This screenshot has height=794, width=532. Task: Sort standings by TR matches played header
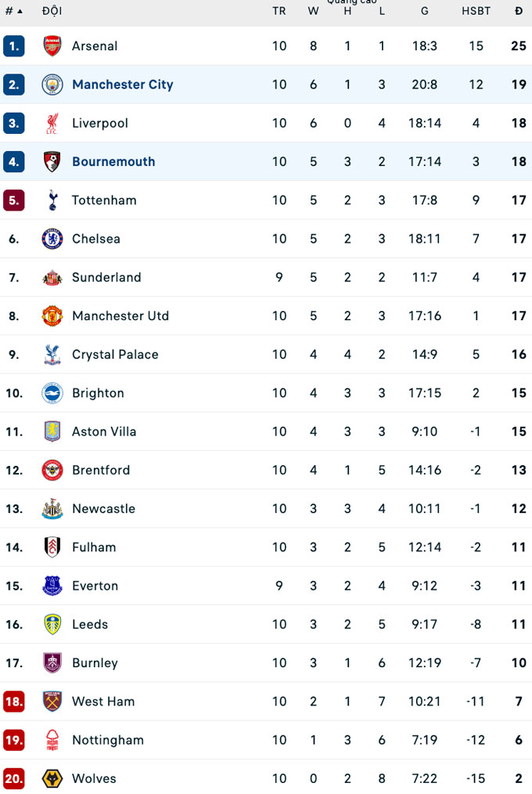point(279,11)
